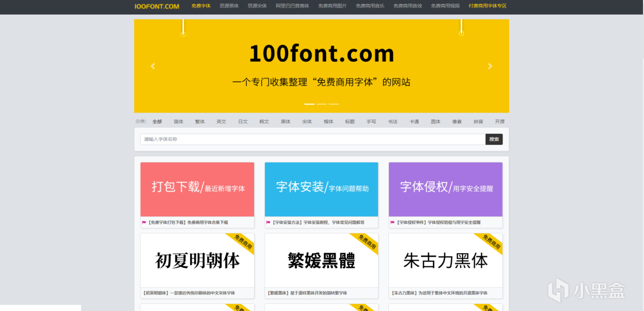Select the third carousel indicator

point(334,104)
